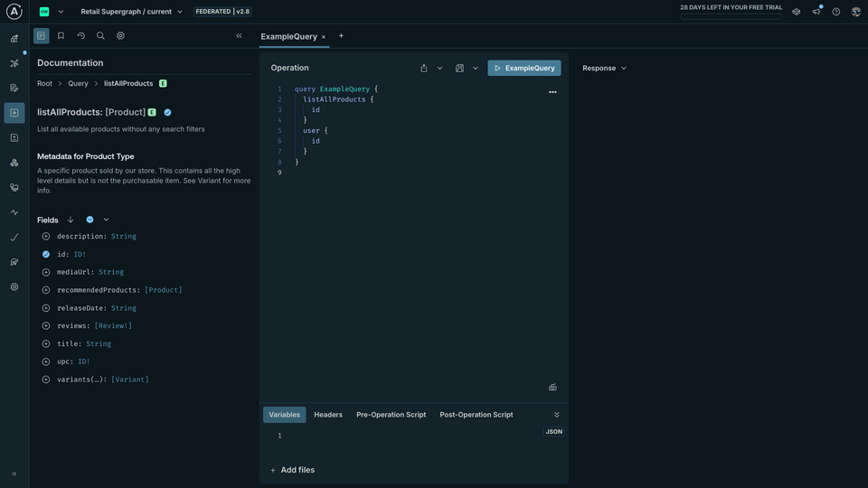This screenshot has width=868, height=488.
Task: Open the operation ellipsis menu
Action: (x=552, y=92)
